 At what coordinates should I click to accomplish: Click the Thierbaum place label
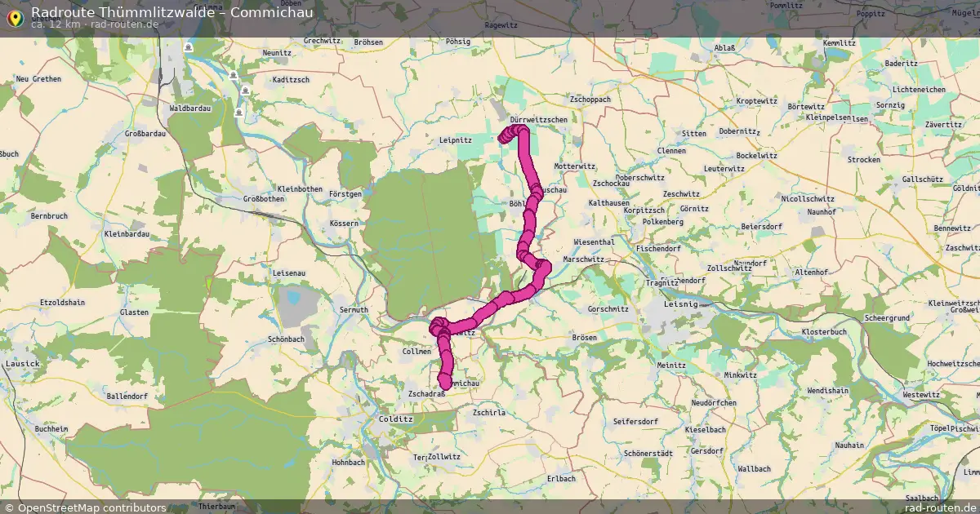coord(216,506)
